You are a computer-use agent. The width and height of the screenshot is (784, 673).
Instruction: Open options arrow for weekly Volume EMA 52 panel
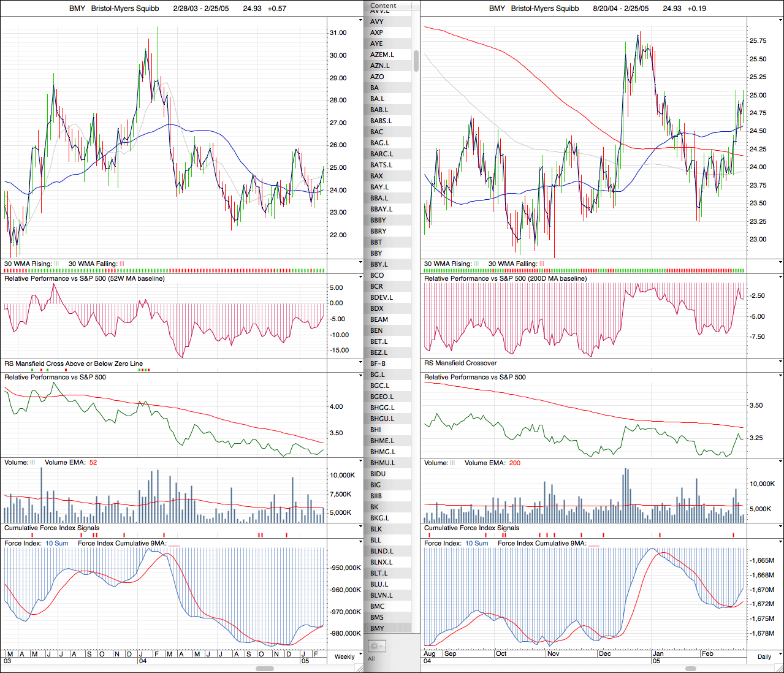(x=360, y=462)
